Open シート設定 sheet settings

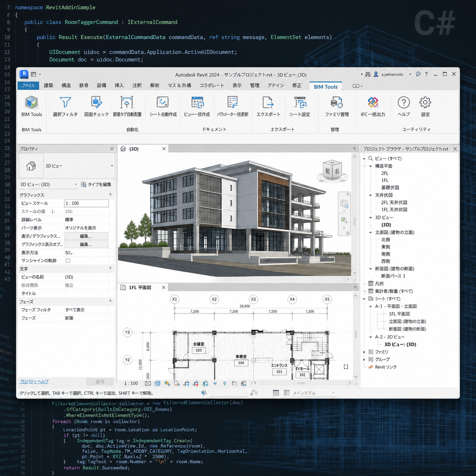(300, 106)
